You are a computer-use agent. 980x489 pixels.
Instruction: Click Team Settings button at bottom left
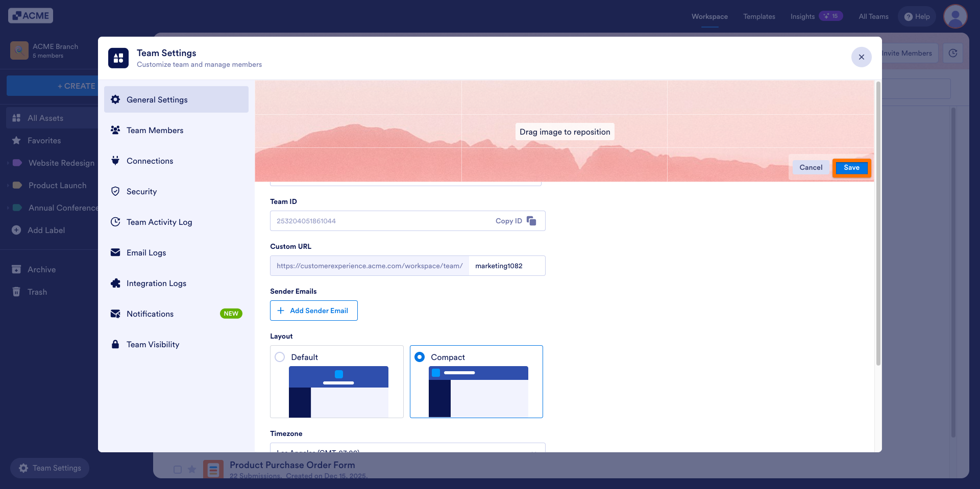[50, 468]
